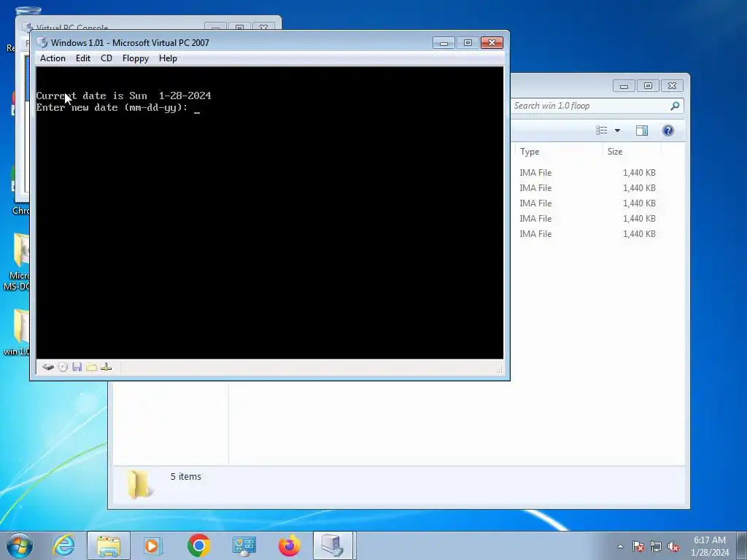Close the Windows 1.01 Virtual PC window
The height and width of the screenshot is (560, 747).
(492, 43)
